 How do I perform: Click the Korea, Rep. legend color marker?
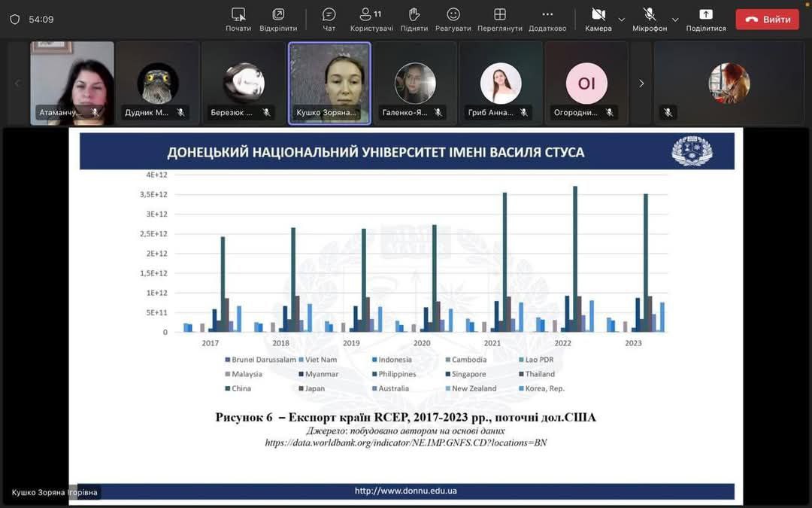[x=521, y=389]
